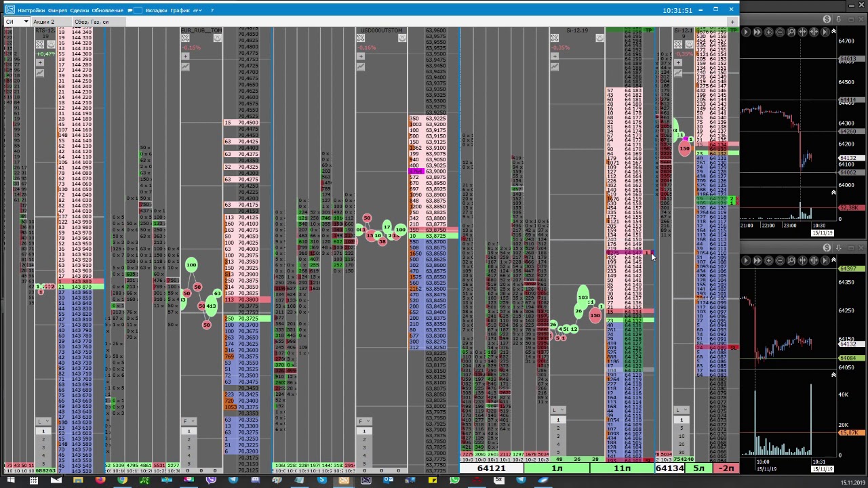The height and width of the screenshot is (488, 868).
Task: Click the crossed-arrows icon in the Si-12.19 panel
Action: 554,38
